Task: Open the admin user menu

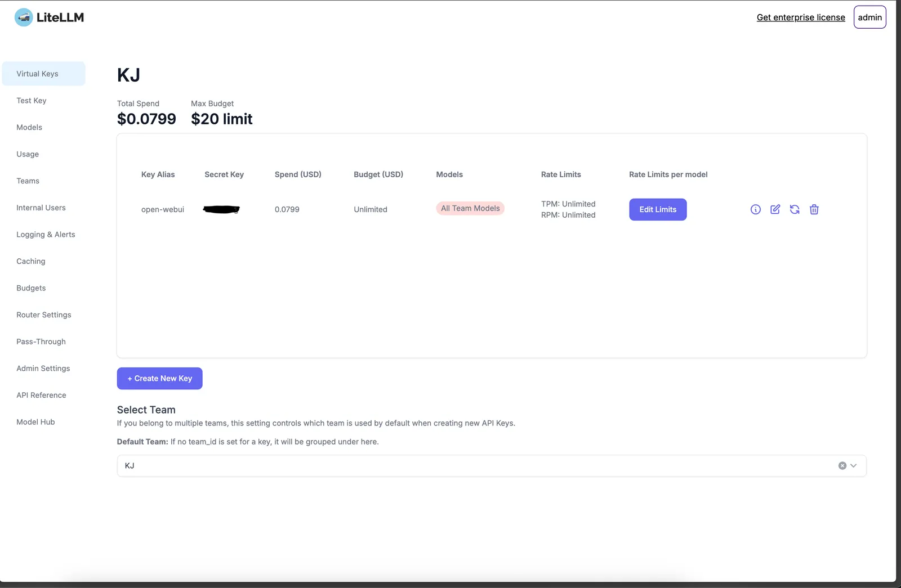Action: [x=869, y=17]
